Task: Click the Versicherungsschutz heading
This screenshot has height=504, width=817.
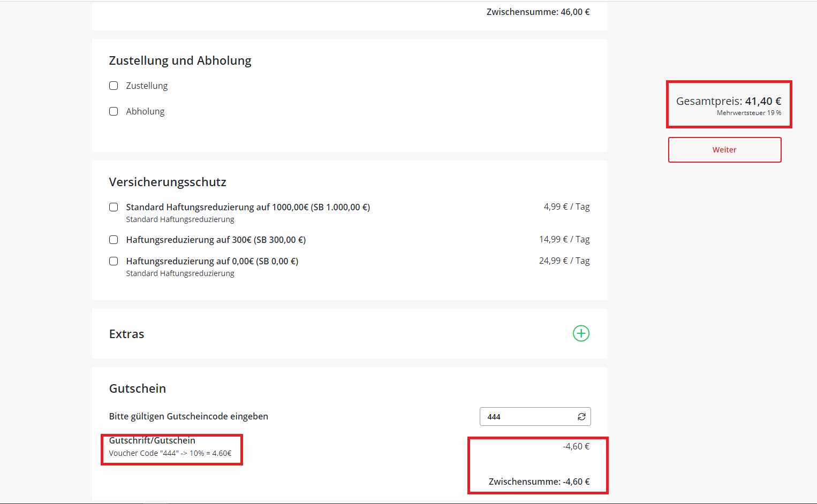Action: [168, 182]
